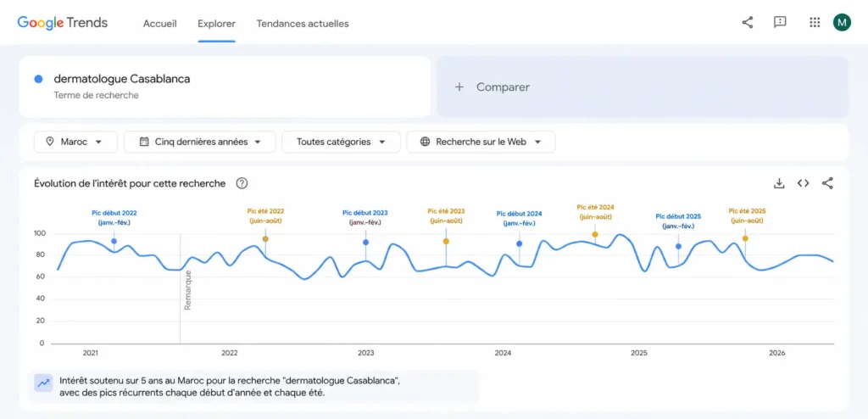
Task: Click the blue dot beside search term
Action: 38,79
